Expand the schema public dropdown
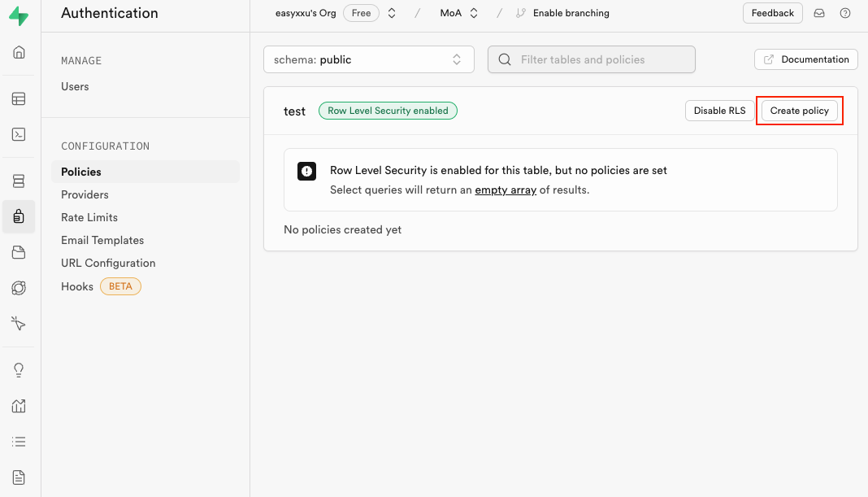The width and height of the screenshot is (868, 497). tap(368, 59)
